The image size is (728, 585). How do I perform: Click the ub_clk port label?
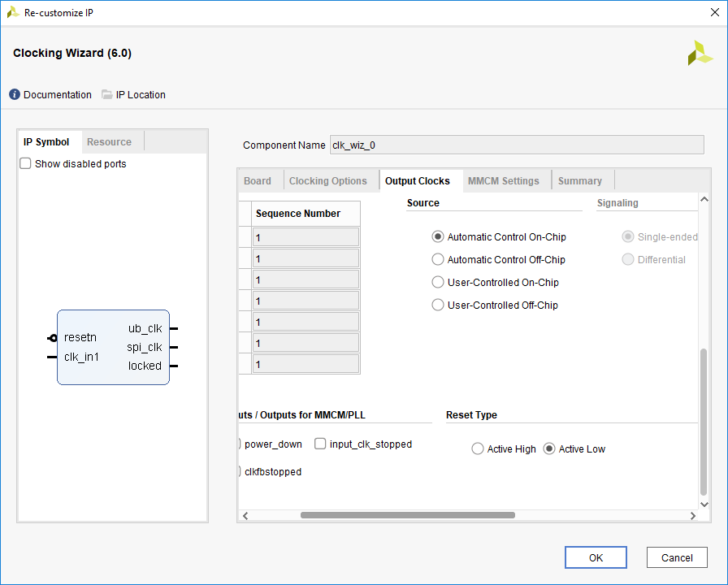[145, 329]
